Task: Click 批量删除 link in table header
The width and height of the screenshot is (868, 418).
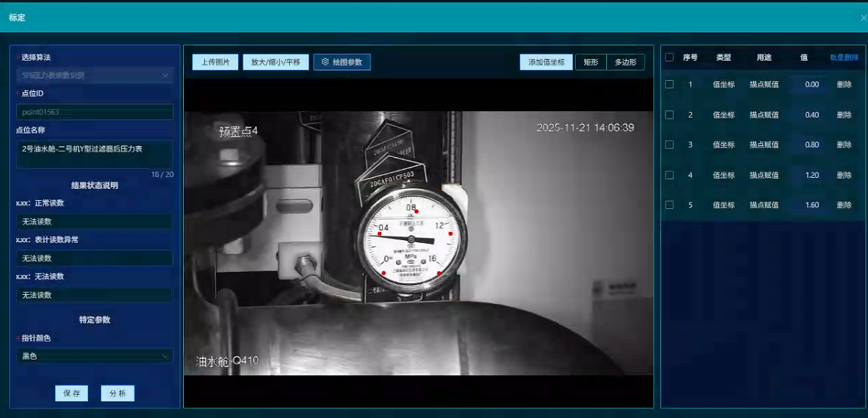Action: [844, 57]
